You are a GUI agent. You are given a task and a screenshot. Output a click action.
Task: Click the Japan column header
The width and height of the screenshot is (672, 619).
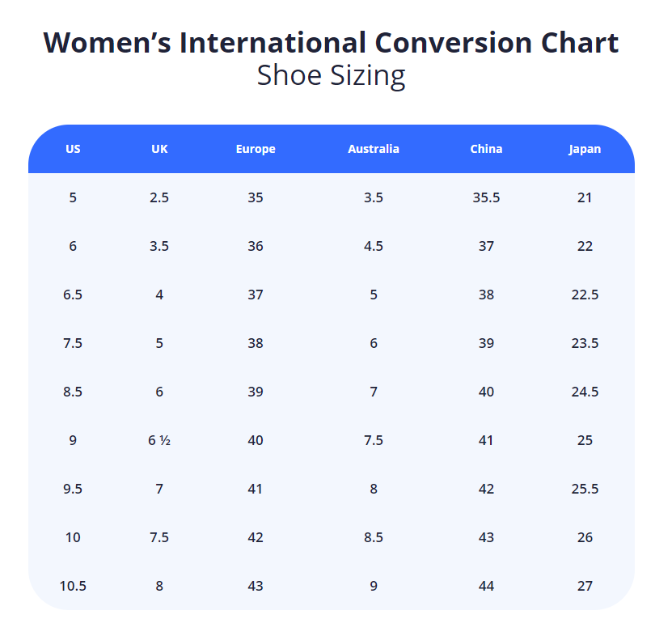click(585, 149)
